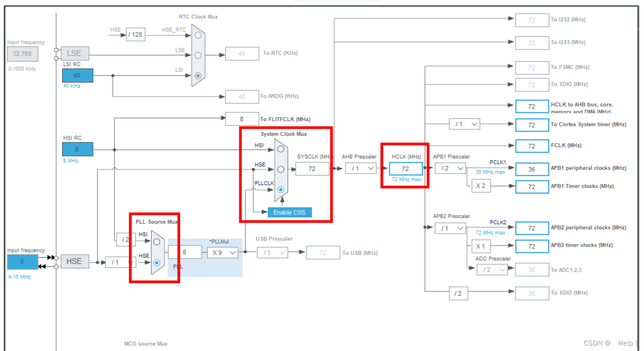Click the RTC Clock Mux label
This screenshot has width=644, height=351.
click(199, 17)
